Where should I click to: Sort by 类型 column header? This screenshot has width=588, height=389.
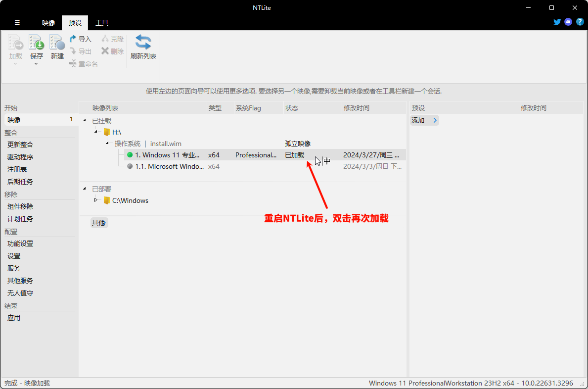pos(221,108)
